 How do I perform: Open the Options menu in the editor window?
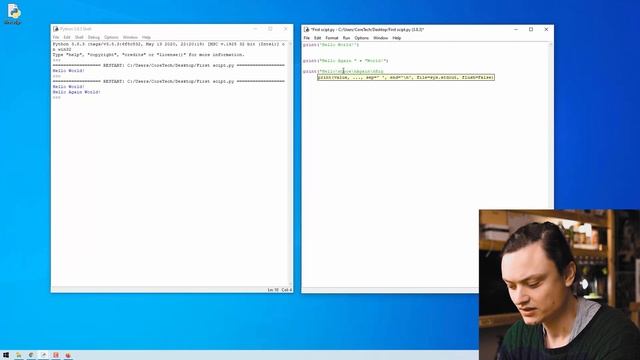tap(361, 38)
